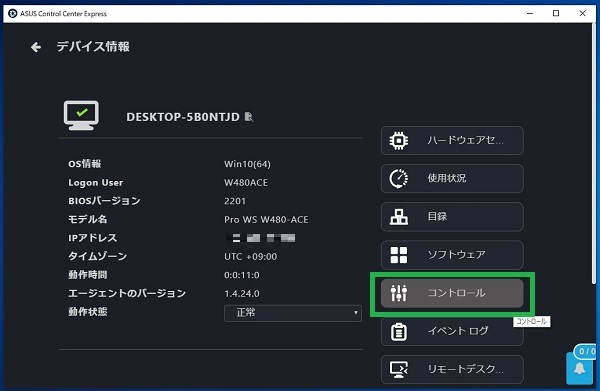The image size is (600, 391).
Task: Click the time zone value UTC +09:00
Action: pyautogui.click(x=250, y=256)
